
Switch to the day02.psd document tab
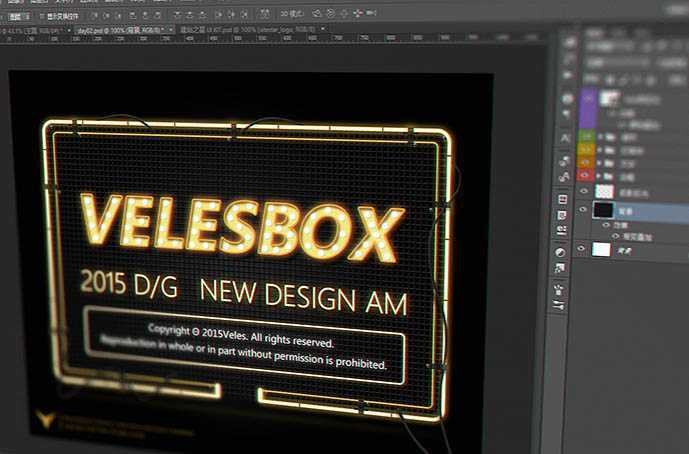120,30
